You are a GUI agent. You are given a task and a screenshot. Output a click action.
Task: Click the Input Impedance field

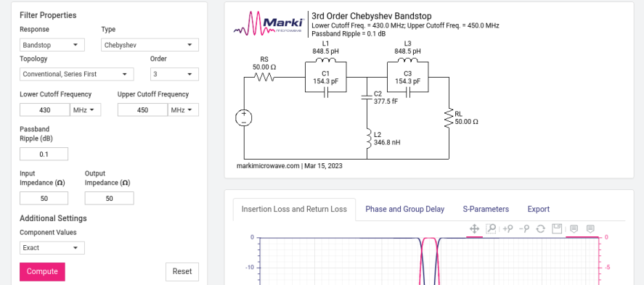point(44,199)
